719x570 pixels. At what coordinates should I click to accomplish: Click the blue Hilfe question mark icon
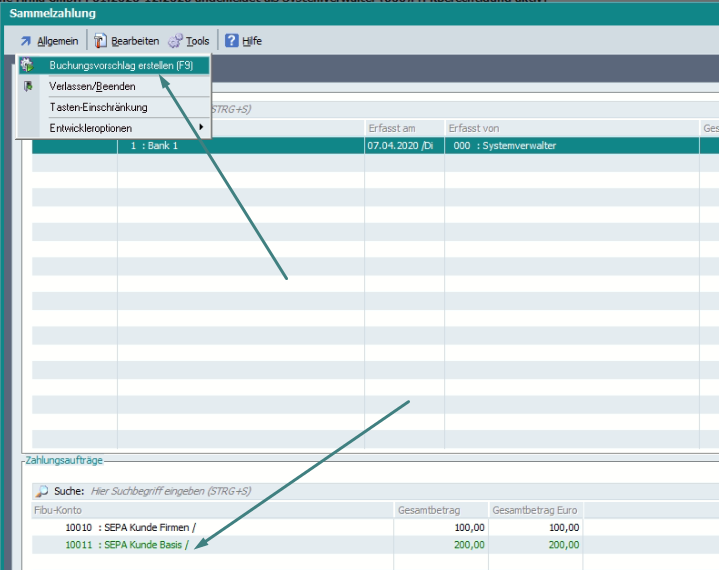click(231, 41)
